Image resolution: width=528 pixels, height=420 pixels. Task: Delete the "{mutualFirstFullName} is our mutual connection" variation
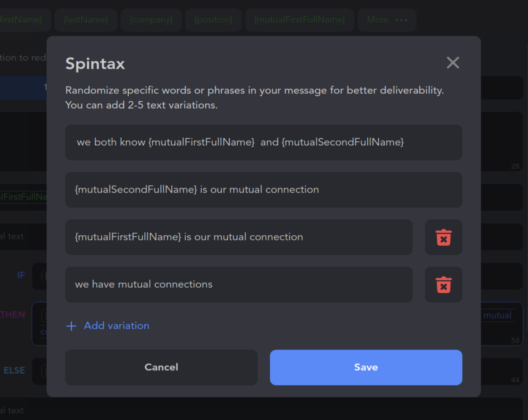point(443,237)
